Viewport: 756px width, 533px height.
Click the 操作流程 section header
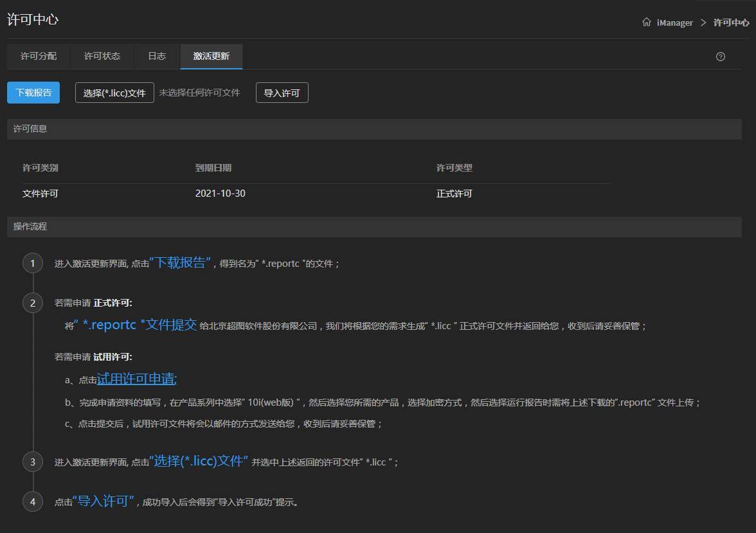tap(30, 227)
